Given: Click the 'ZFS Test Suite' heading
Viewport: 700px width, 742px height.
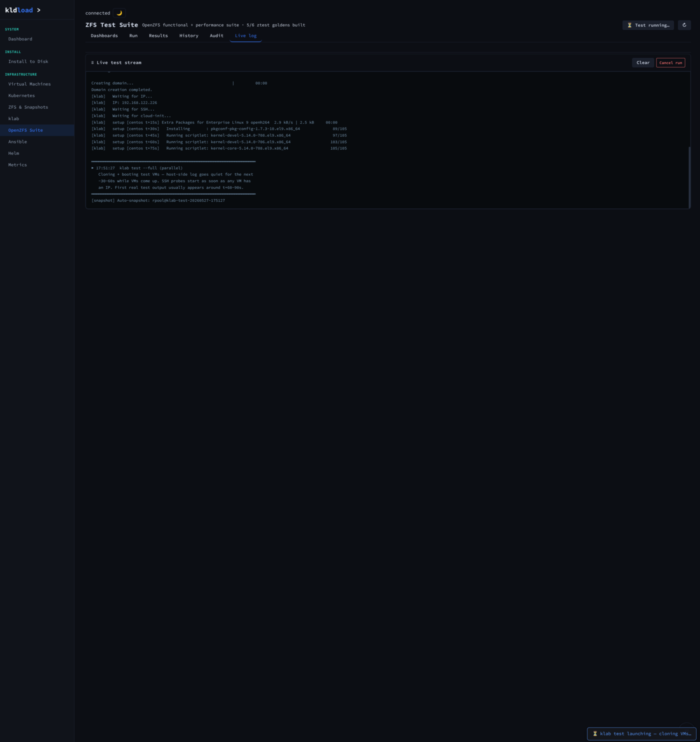Looking at the screenshot, I should click(x=111, y=25).
